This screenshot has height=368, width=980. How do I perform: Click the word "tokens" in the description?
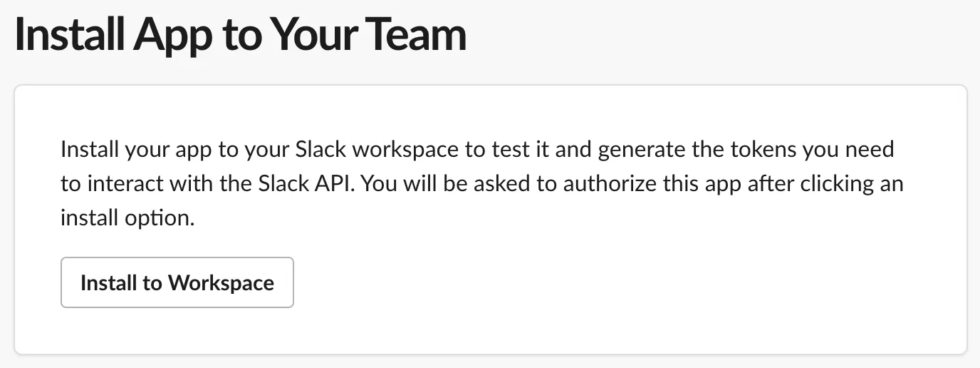pos(754,150)
